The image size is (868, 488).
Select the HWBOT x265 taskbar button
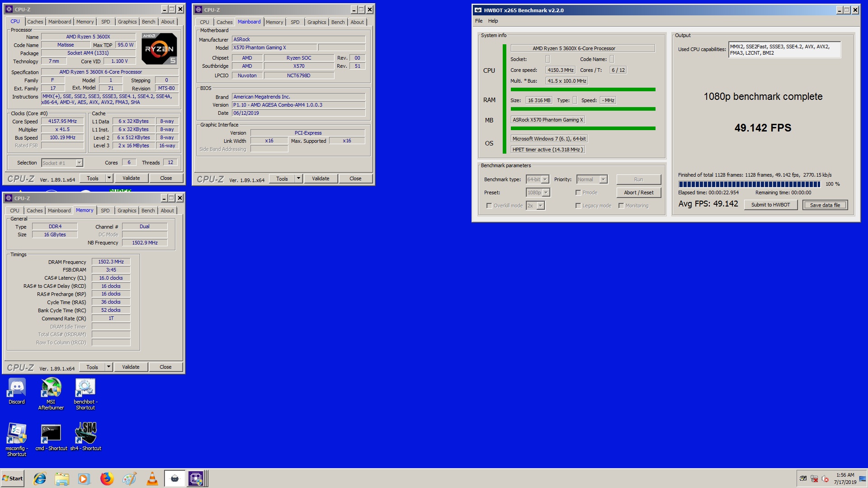[x=175, y=479]
